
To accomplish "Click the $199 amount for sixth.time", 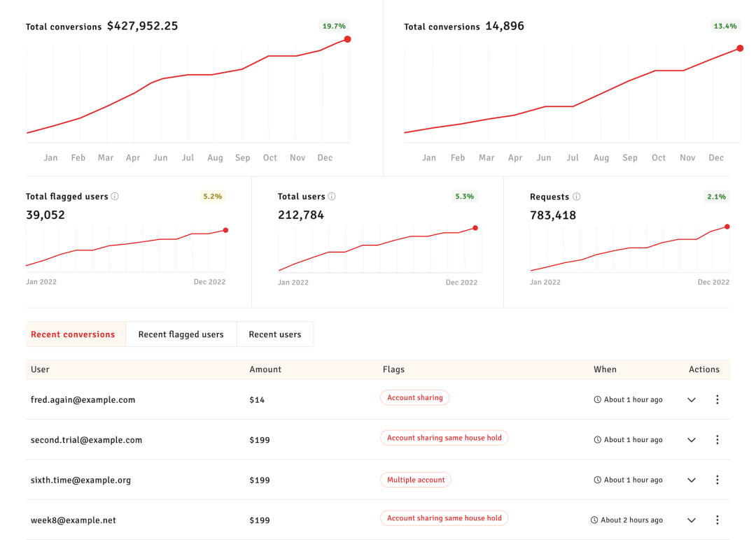I will (260, 481).
